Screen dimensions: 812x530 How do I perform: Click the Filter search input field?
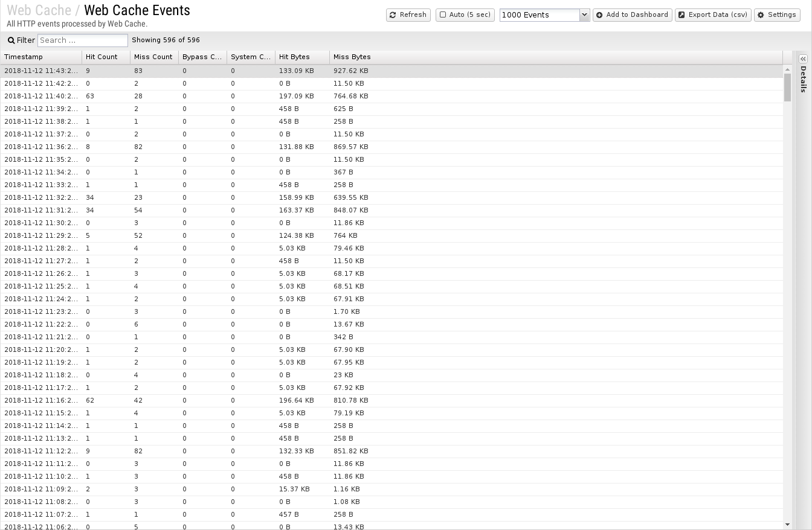pos(83,40)
